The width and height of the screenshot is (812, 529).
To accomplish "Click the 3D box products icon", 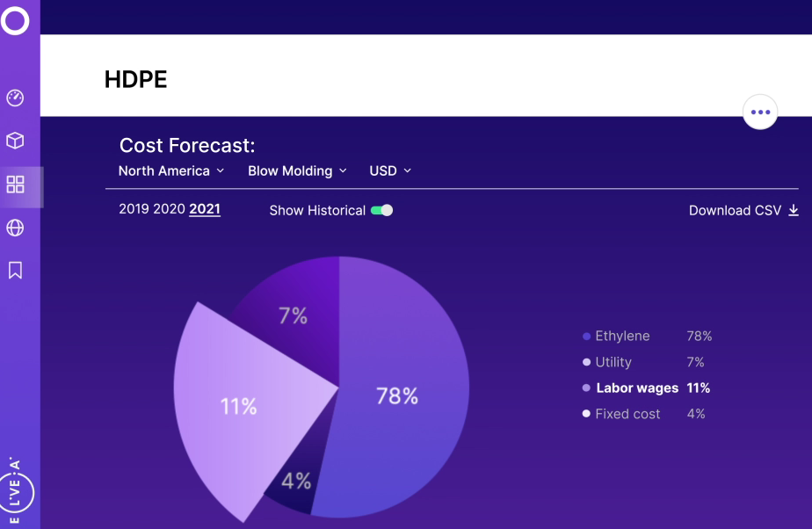I will pos(15,141).
